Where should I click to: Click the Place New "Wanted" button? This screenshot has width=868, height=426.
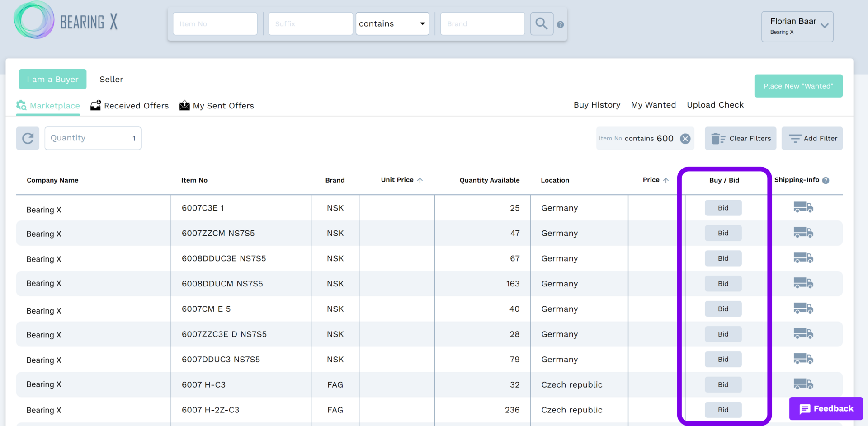coord(798,86)
